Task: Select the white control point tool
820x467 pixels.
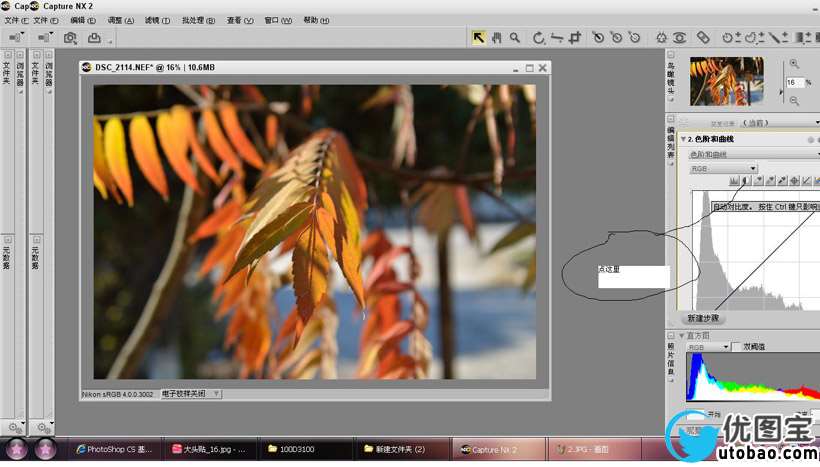Action: (634, 38)
